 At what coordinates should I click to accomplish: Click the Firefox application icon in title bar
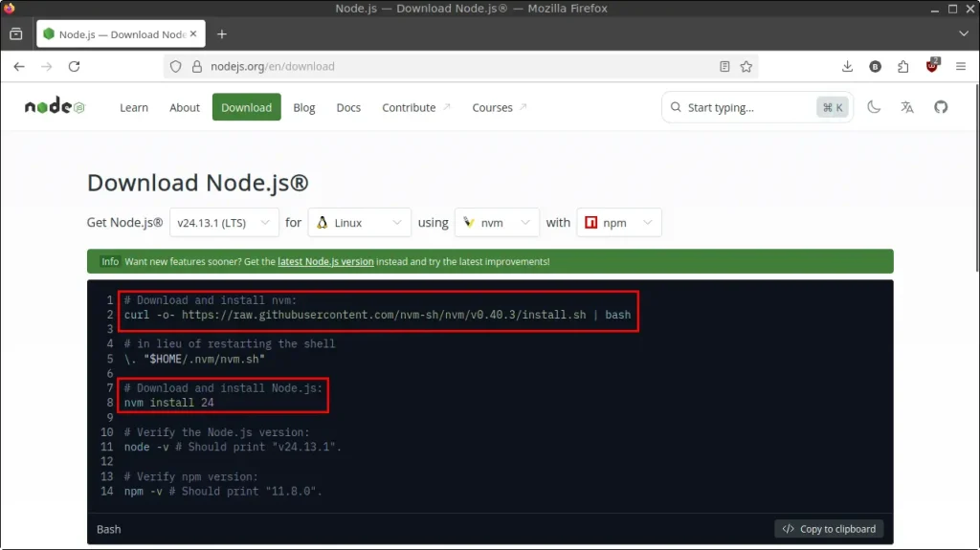tap(9, 8)
